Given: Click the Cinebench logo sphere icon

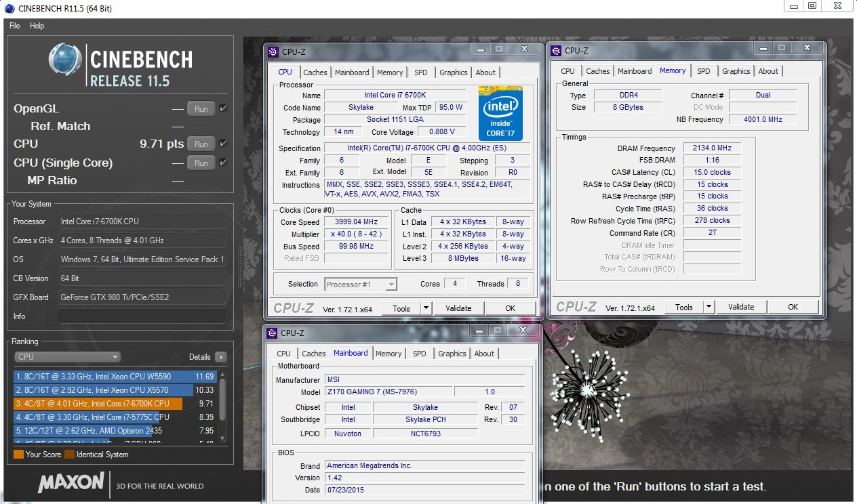Looking at the screenshot, I should [x=66, y=60].
